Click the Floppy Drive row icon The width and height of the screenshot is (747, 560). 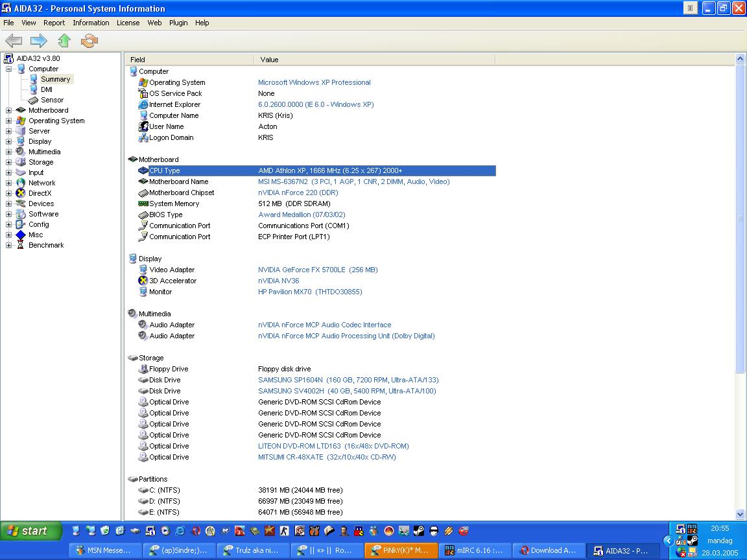143,369
